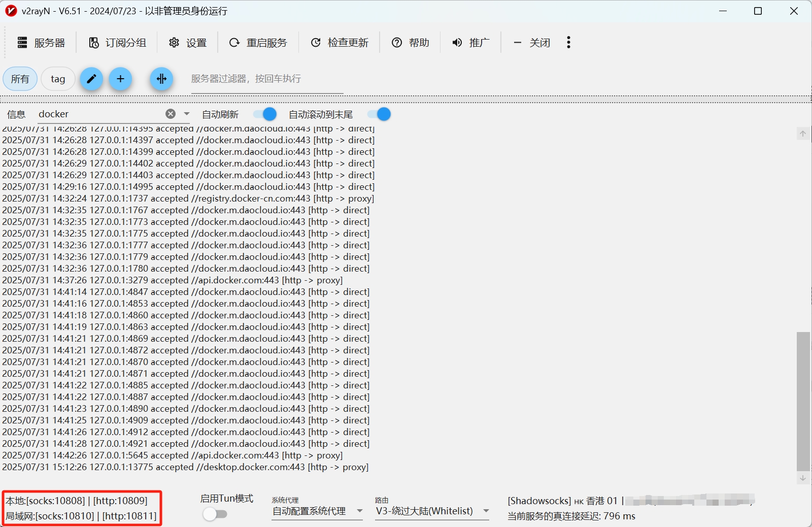This screenshot has width=812, height=527.
Task: Enable the Tun mode switch
Action: tap(215, 514)
